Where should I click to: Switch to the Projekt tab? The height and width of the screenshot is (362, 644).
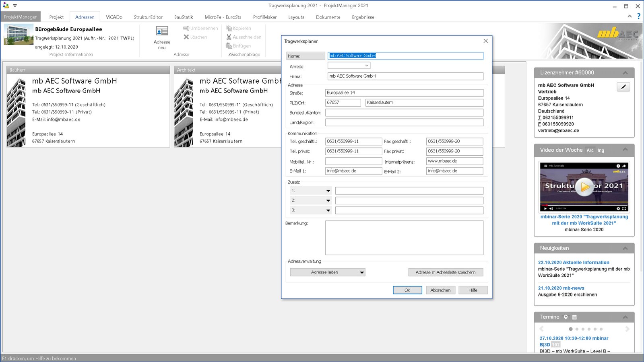(56, 17)
